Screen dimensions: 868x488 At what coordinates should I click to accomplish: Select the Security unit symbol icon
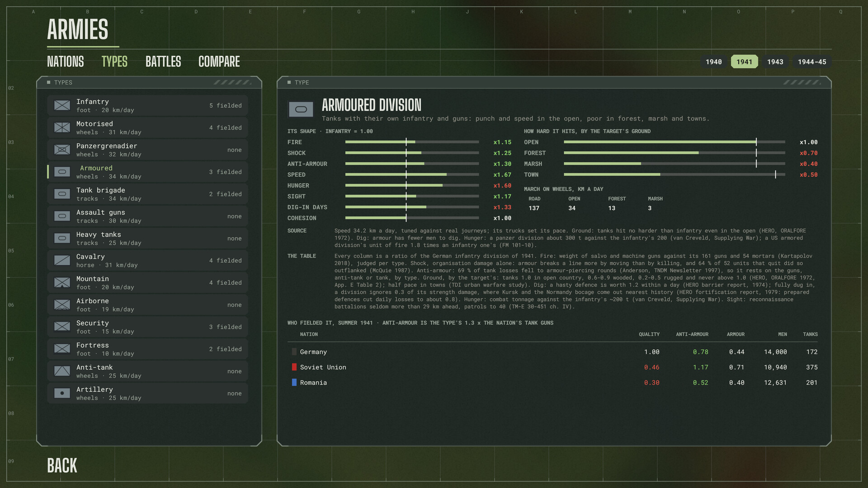[62, 327]
